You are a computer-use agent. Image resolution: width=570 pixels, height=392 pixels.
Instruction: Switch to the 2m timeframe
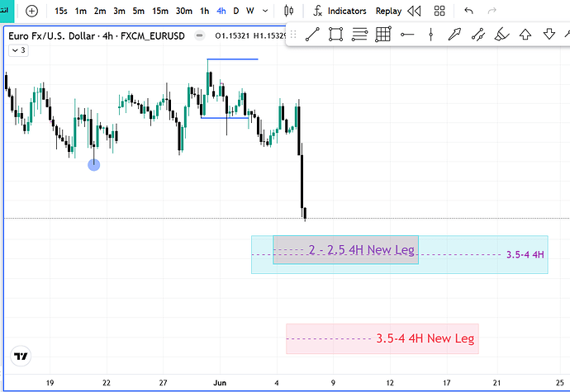point(100,12)
